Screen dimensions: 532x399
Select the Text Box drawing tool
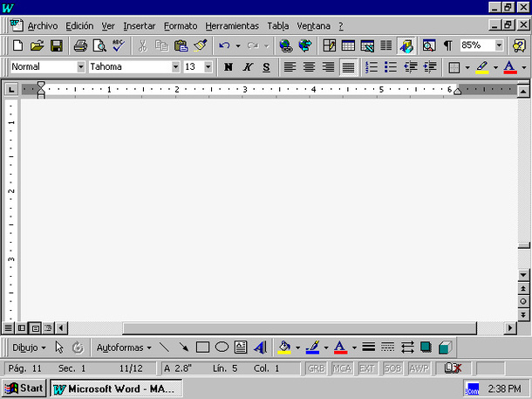pyautogui.click(x=241, y=347)
